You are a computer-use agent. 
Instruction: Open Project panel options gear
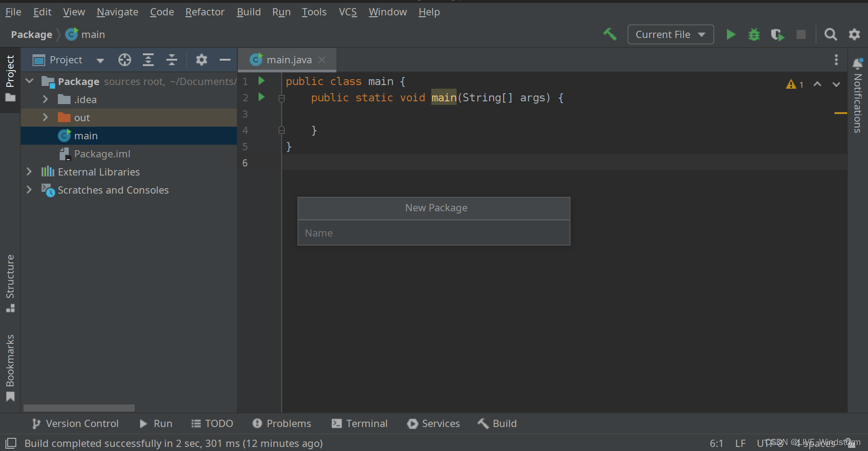tap(202, 60)
